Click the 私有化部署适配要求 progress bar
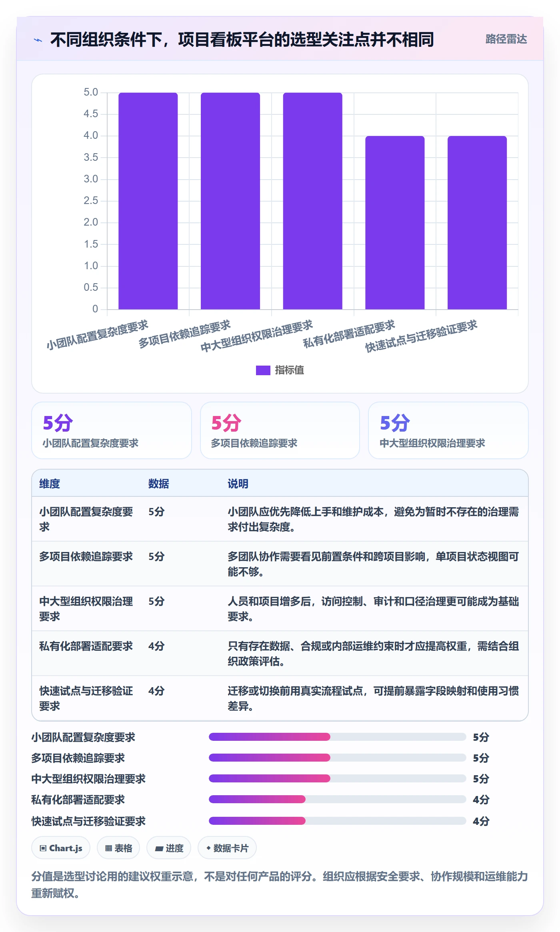The width and height of the screenshot is (560, 932). click(338, 799)
